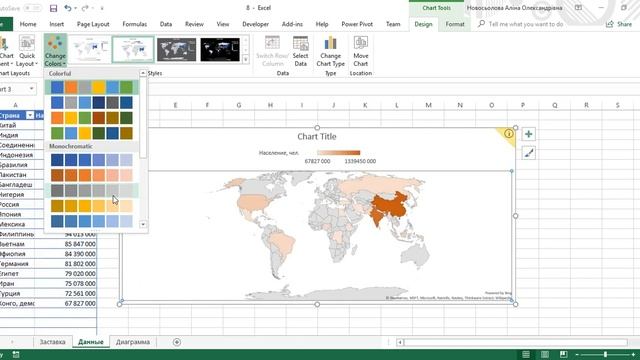Open the Developer tab
Image resolution: width=640 pixels, height=360 pixels.
click(x=256, y=24)
